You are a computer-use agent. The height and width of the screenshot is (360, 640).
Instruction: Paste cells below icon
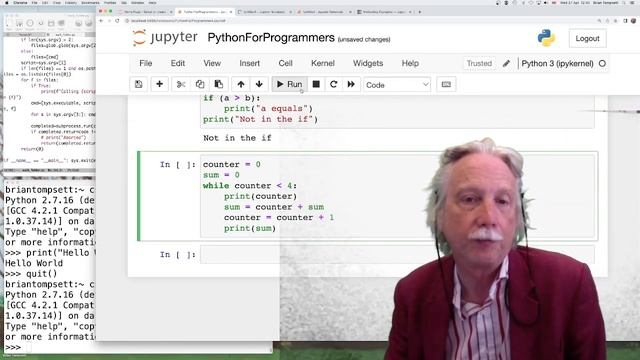pos(219,84)
